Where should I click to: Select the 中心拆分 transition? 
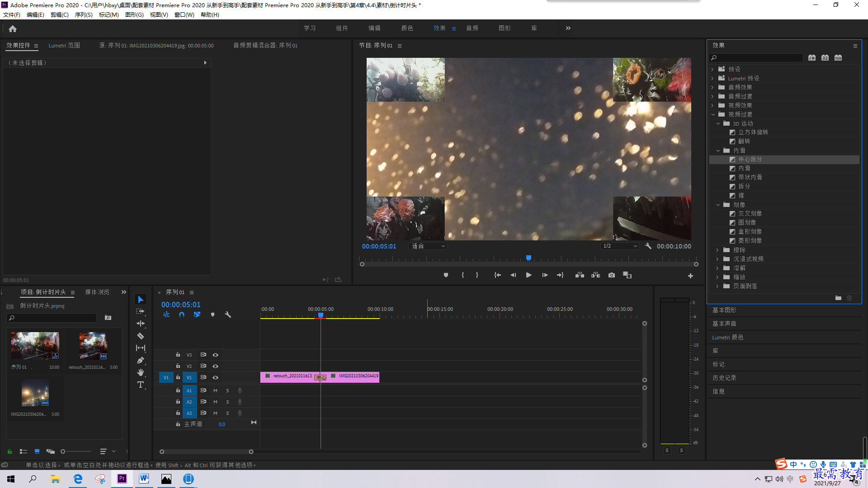[x=750, y=160]
